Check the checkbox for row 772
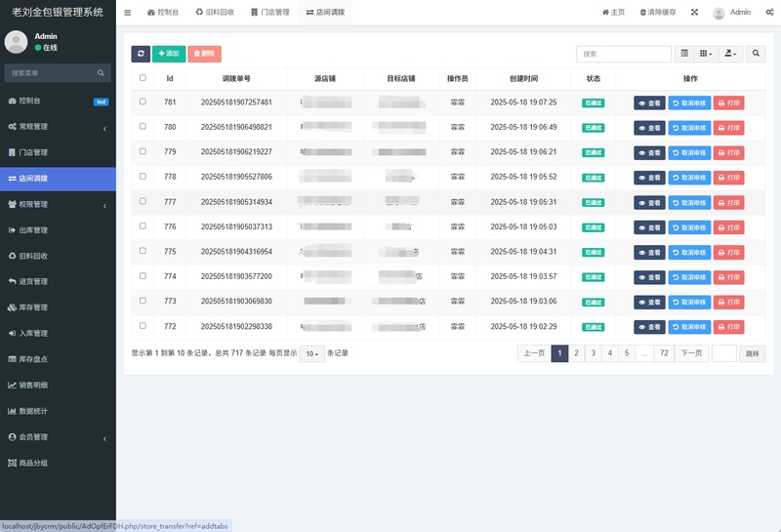 (x=143, y=326)
